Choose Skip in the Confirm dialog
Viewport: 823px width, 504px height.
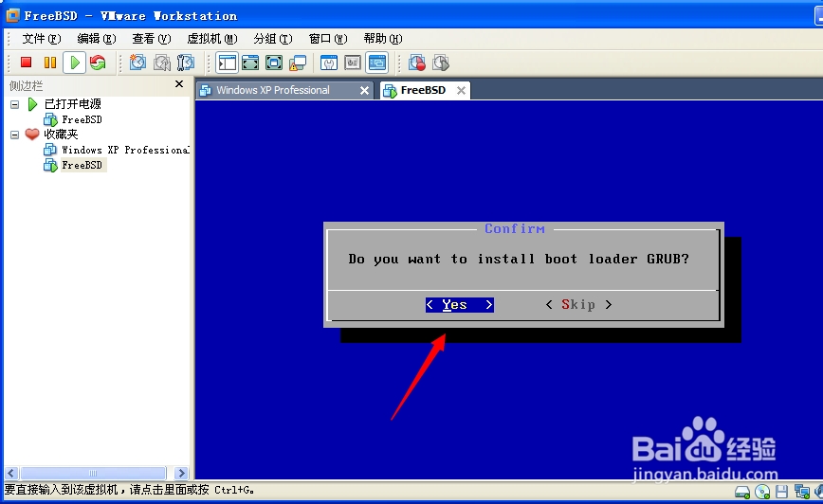point(578,305)
